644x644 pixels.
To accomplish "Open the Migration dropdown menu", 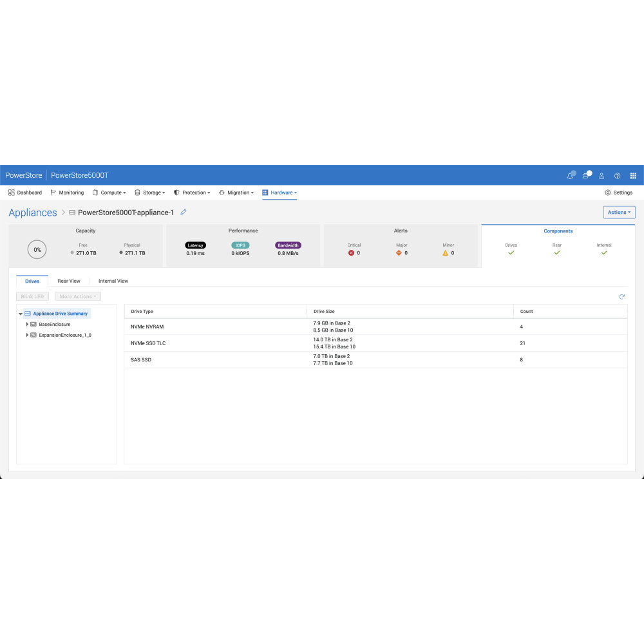I will 236,193.
